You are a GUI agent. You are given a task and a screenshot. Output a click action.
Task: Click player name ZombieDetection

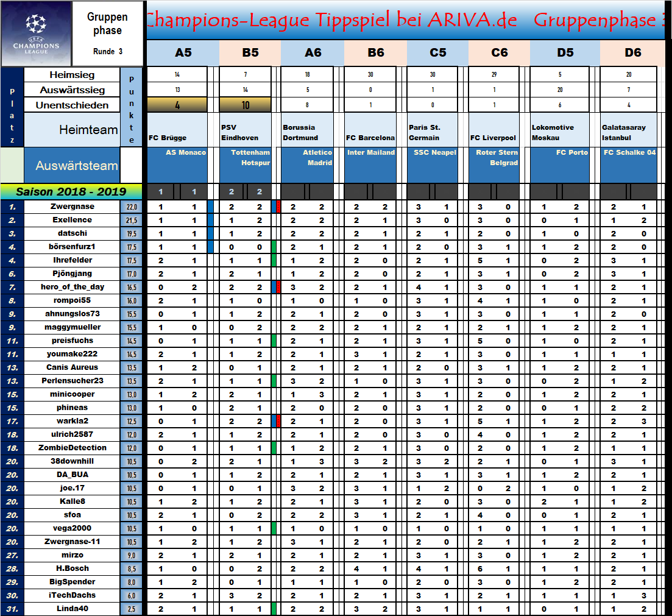point(72,448)
